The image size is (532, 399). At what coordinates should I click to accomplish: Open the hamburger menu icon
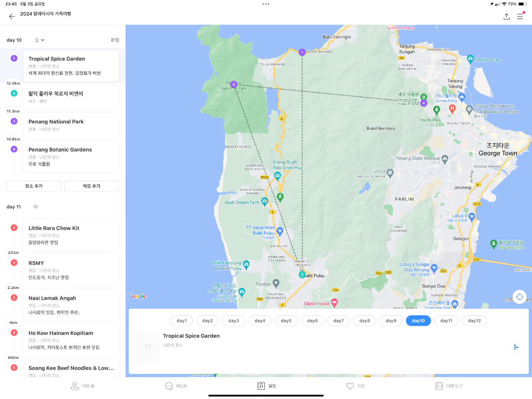(x=520, y=16)
